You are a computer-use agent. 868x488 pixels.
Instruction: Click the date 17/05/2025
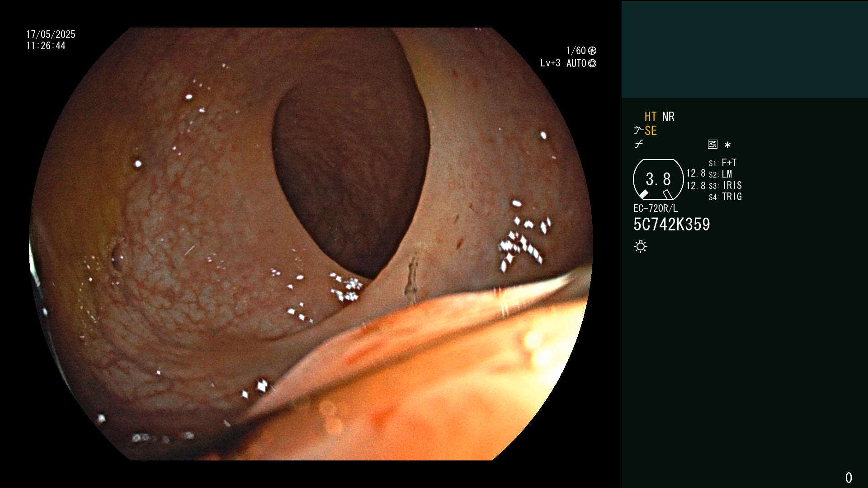[x=51, y=34]
